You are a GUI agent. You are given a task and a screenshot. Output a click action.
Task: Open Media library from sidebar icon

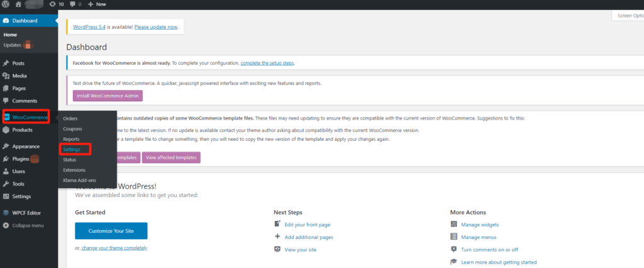(x=6, y=76)
